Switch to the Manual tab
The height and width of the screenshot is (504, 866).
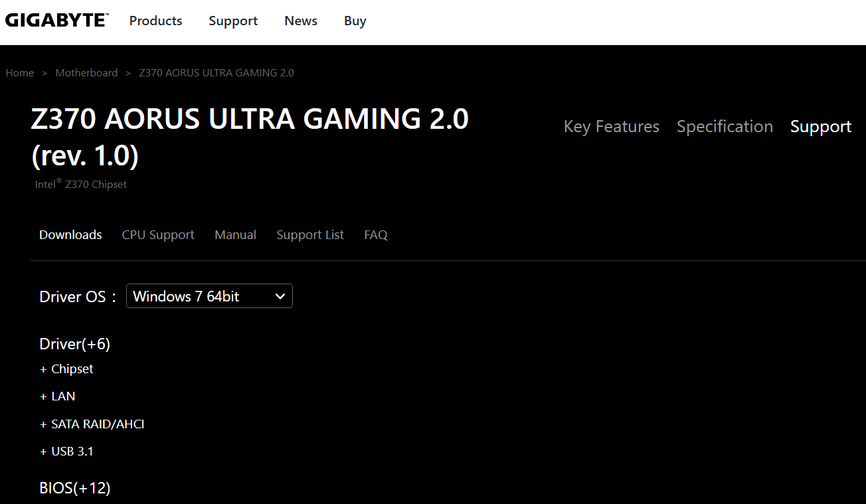tap(236, 235)
